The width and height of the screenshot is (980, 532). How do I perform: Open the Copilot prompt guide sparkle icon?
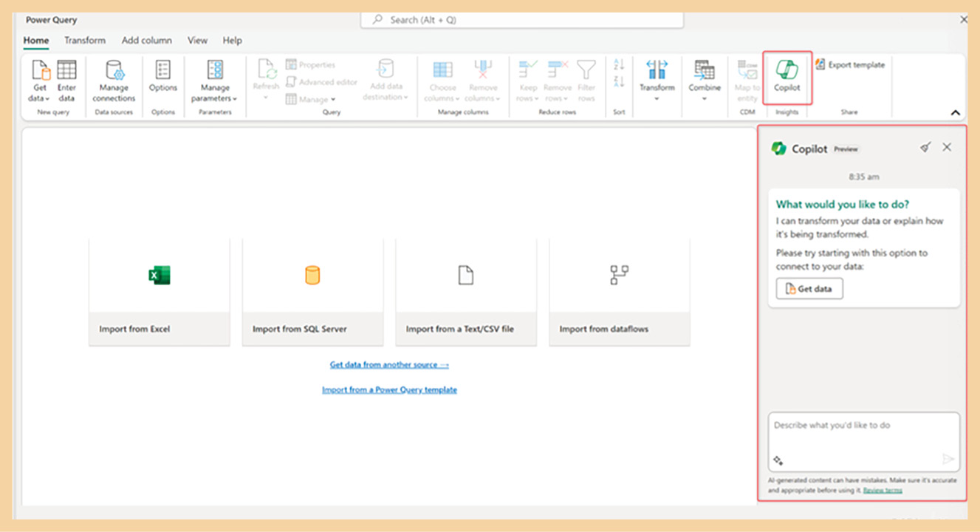point(778,460)
